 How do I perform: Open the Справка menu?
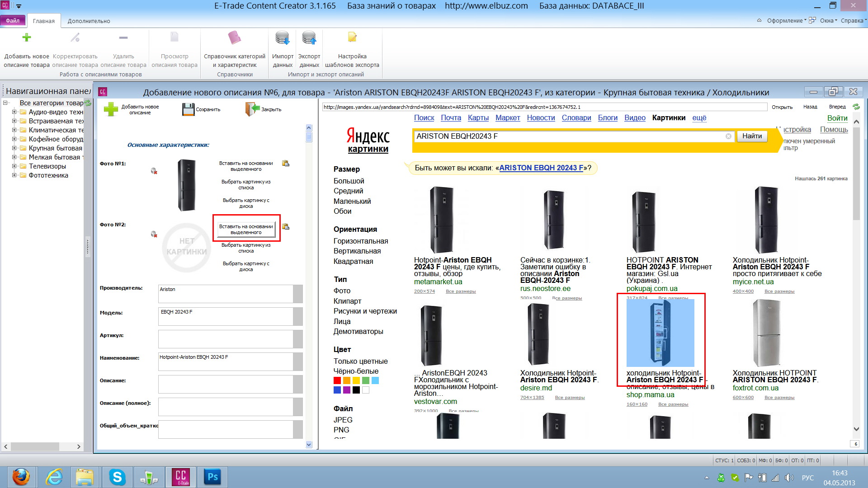(x=854, y=21)
